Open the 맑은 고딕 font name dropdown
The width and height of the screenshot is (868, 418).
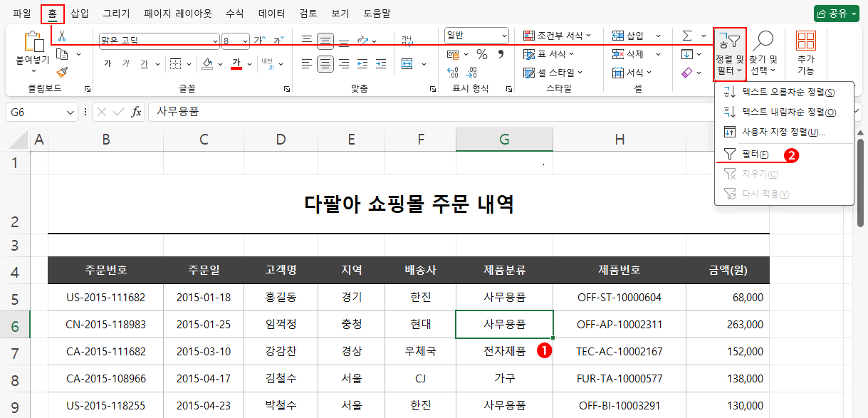coord(216,41)
